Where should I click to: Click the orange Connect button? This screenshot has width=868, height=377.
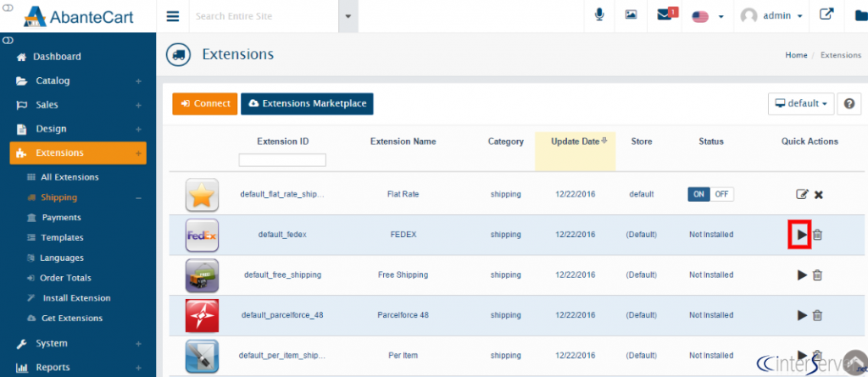point(205,103)
